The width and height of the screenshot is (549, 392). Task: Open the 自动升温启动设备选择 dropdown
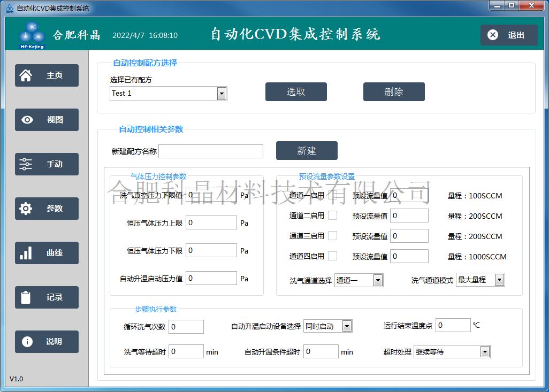pyautogui.click(x=347, y=326)
